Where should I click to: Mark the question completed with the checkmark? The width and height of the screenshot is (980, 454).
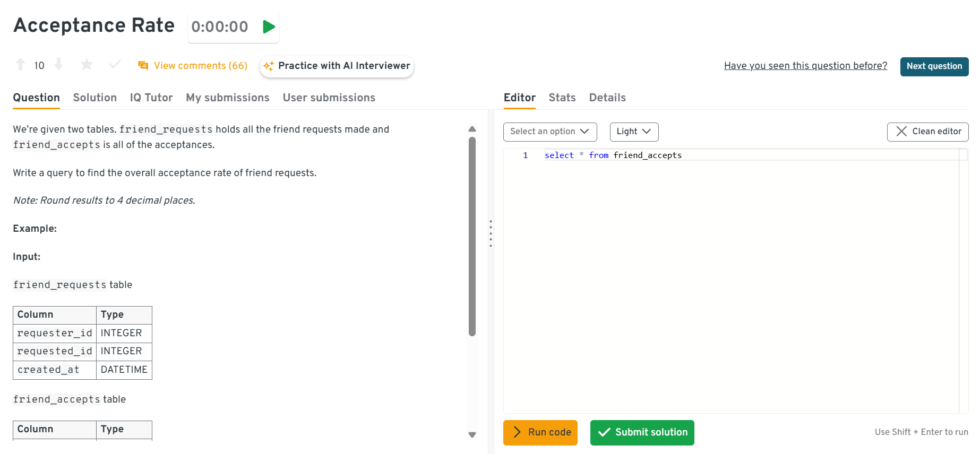coord(115,65)
